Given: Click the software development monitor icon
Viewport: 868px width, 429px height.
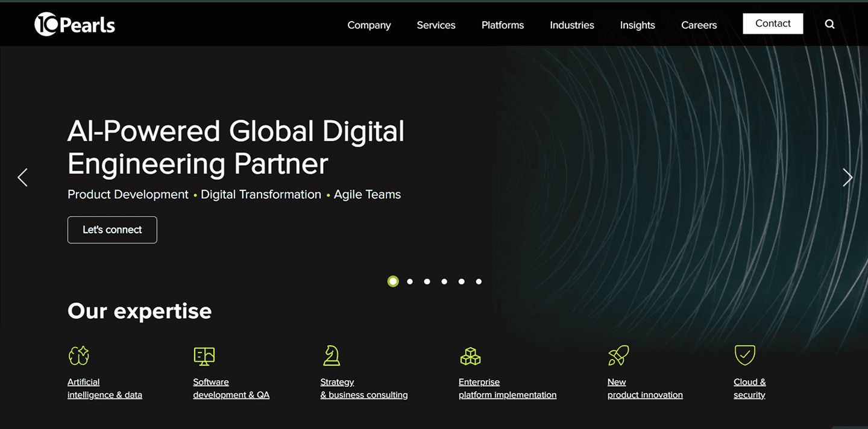Looking at the screenshot, I should coord(204,355).
